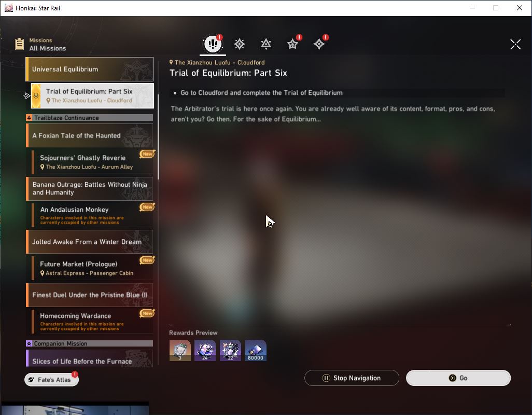Select the Companion Mission star filter icon
Image resolution: width=532 pixels, height=415 pixels.
tap(292, 44)
